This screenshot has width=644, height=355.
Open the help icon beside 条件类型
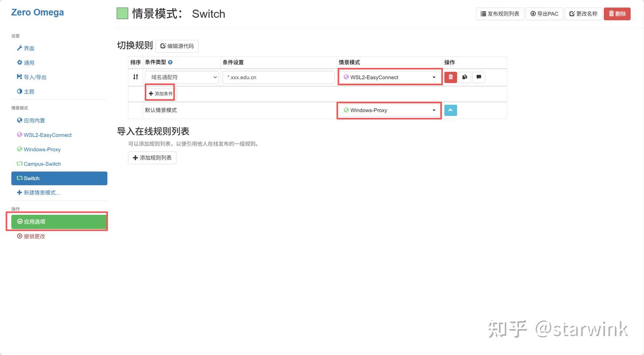(170, 63)
